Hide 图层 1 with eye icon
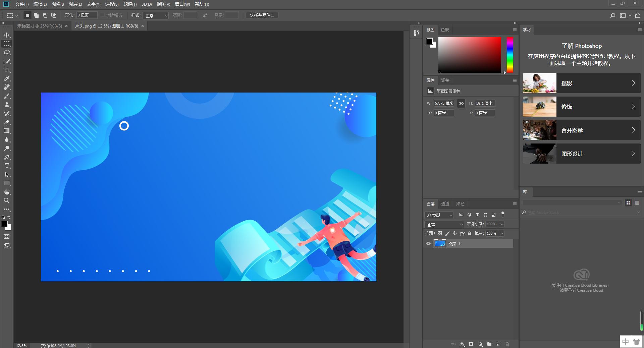The width and height of the screenshot is (644, 348). coord(428,244)
